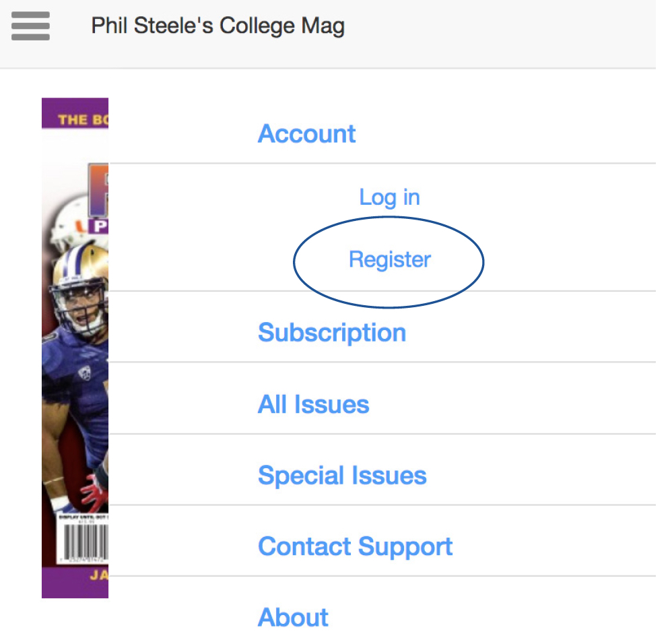Click the circled Register link
Viewport: 672px width, 640px height.
[x=389, y=259]
